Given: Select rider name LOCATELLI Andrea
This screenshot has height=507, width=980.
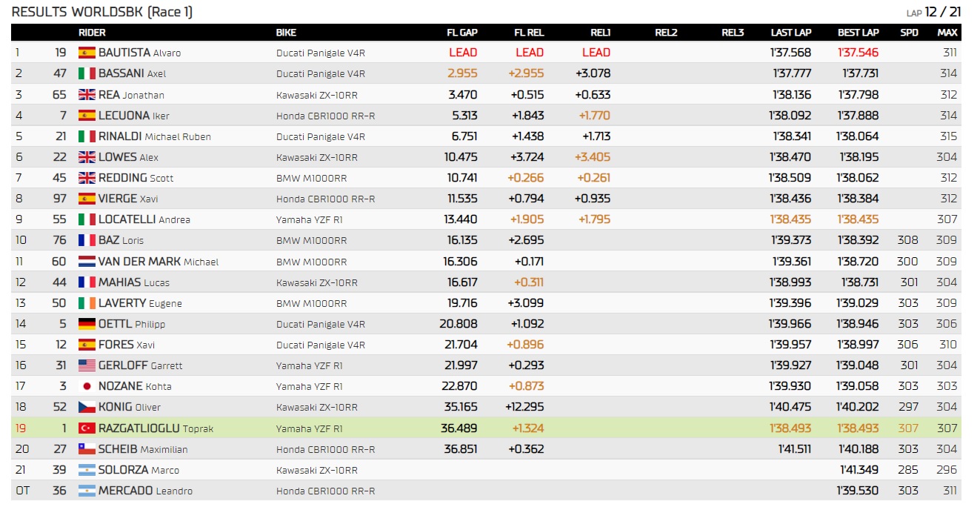Looking at the screenshot, I should click(144, 219).
